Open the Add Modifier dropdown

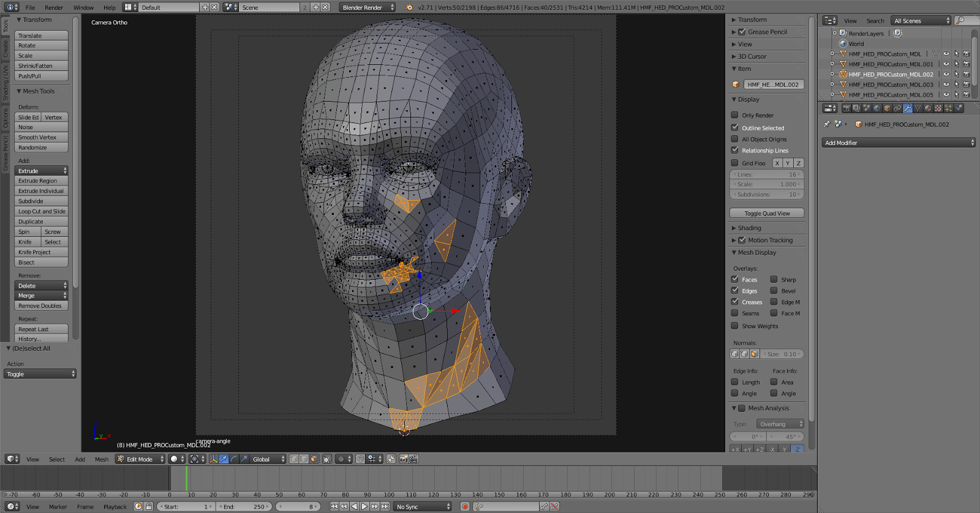pyautogui.click(x=898, y=143)
